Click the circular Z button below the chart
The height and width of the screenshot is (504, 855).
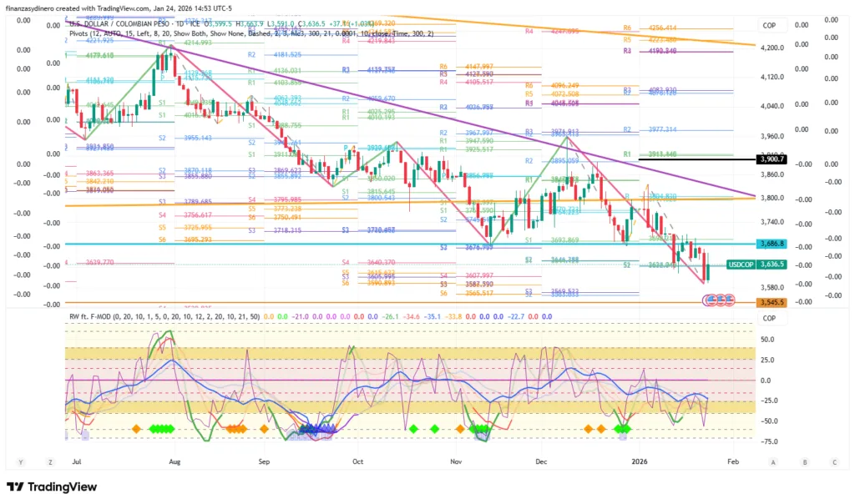click(x=51, y=461)
